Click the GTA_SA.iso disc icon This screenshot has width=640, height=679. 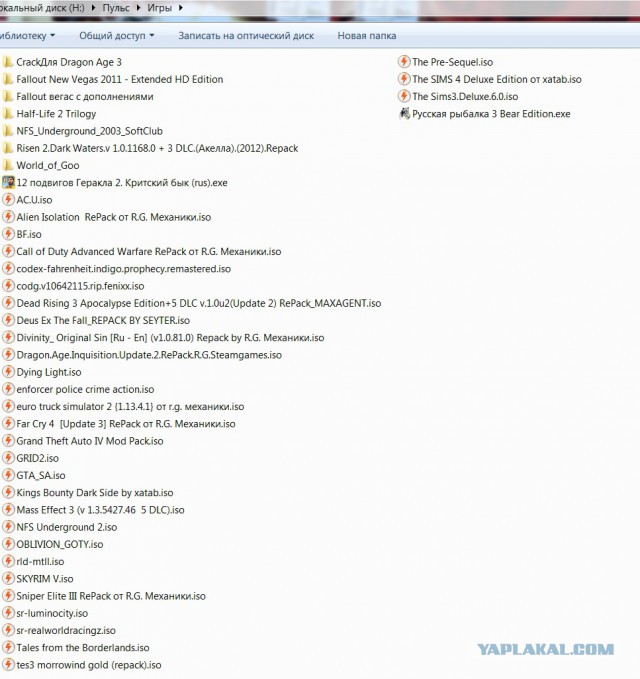(8, 475)
